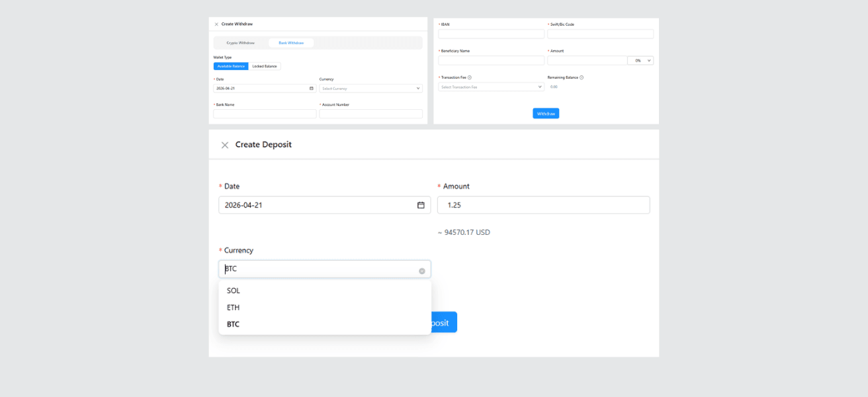Choose SOL from the currency list
Viewport: 868px width, 397px height.
(x=233, y=290)
